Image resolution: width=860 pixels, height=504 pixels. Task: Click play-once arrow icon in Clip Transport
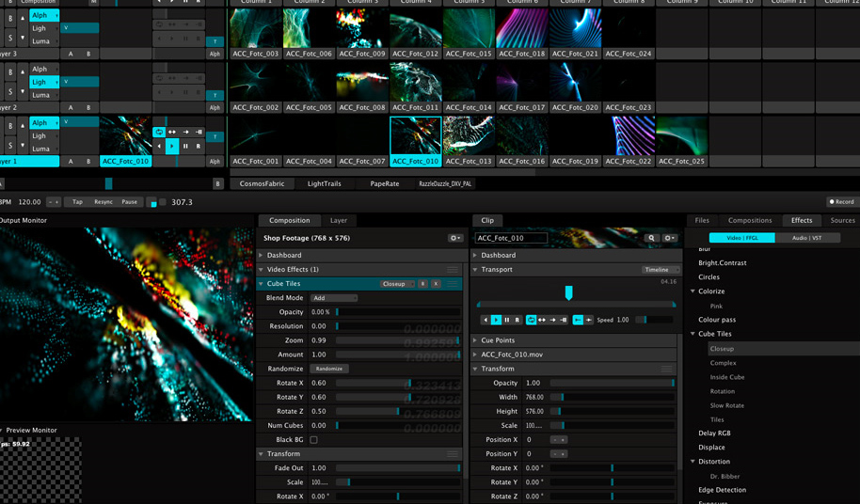click(x=552, y=320)
